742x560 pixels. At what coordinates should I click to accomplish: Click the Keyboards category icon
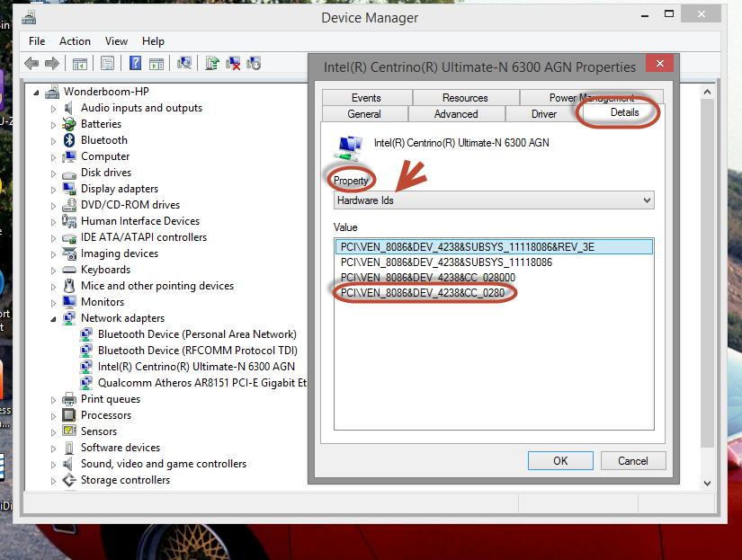click(x=69, y=270)
